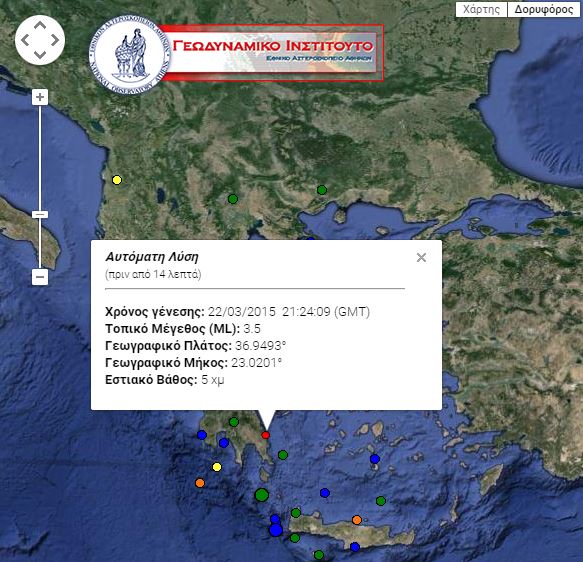
Task: Click the focal depth value 5 χμ
Action: click(213, 380)
